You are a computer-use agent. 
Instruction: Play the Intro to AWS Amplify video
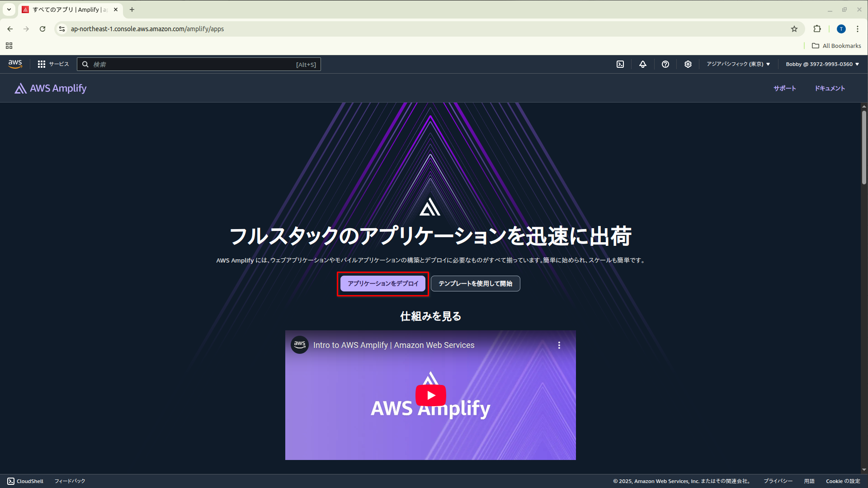[430, 395]
